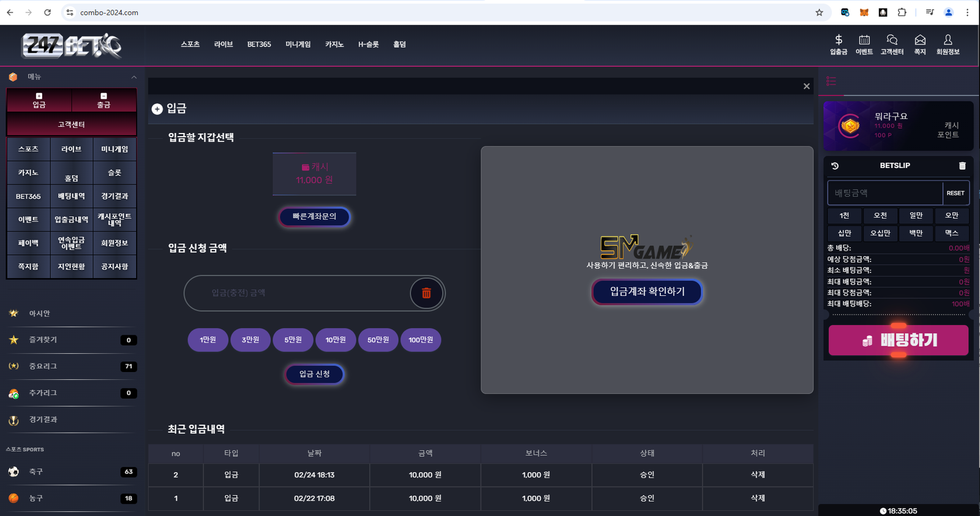Screen dimensions: 980x516
Task: Expand the 아시안 sidebar category
Action: [40, 314]
